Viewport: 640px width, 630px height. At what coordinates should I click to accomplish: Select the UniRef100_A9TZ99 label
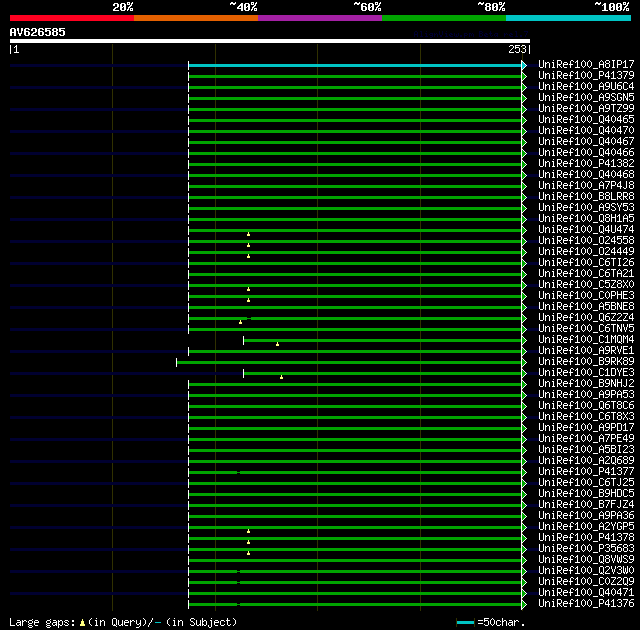click(586, 109)
